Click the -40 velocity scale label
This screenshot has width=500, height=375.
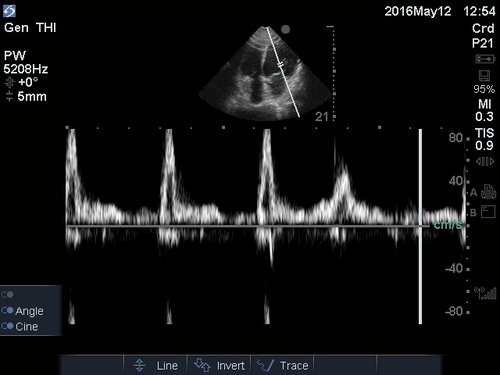(454, 268)
